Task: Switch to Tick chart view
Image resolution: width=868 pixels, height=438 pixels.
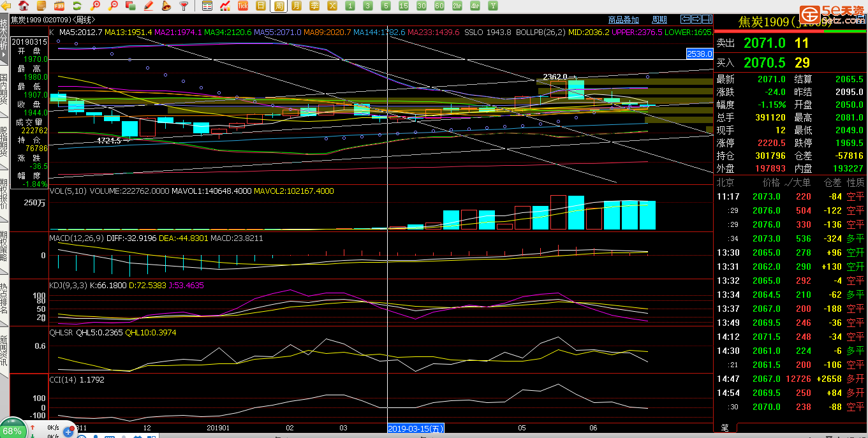Action: pos(243,6)
